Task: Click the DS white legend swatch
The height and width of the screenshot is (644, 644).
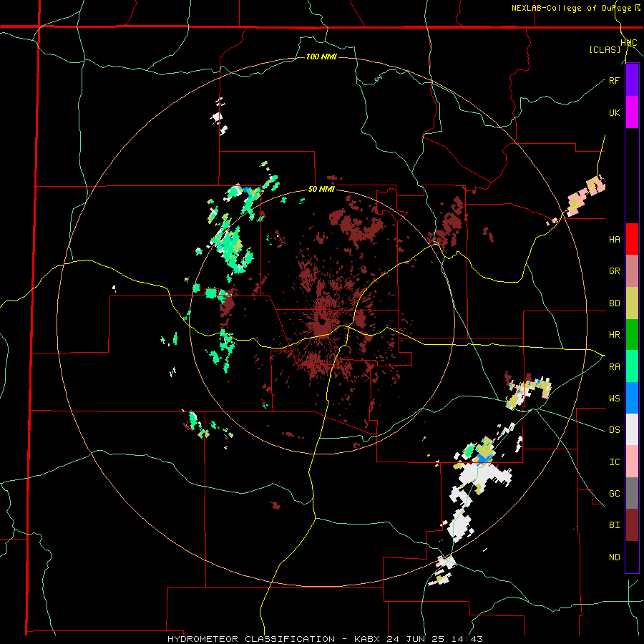Action: [632, 429]
